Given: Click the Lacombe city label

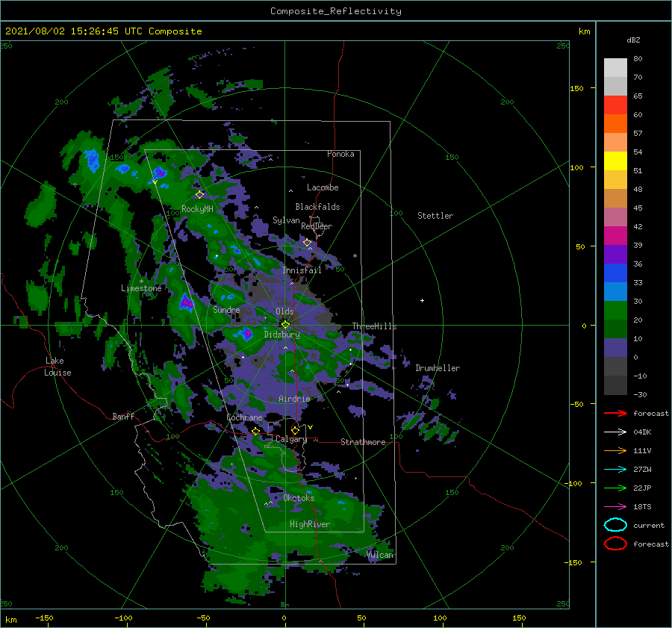Looking at the screenshot, I should point(323,187).
